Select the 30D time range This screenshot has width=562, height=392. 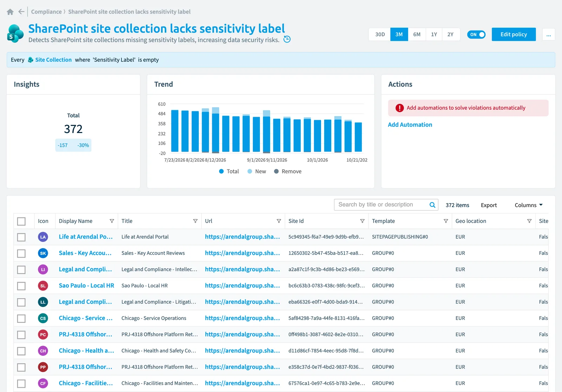click(380, 34)
